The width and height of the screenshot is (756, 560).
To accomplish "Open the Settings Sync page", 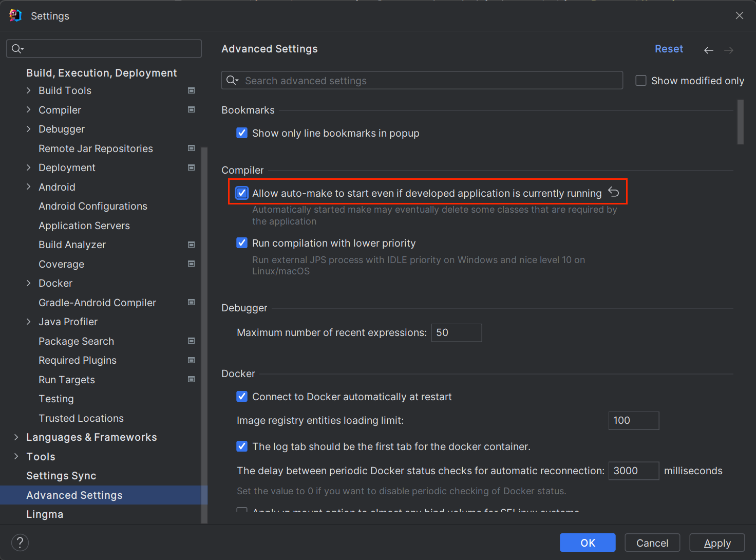I will coord(61,476).
